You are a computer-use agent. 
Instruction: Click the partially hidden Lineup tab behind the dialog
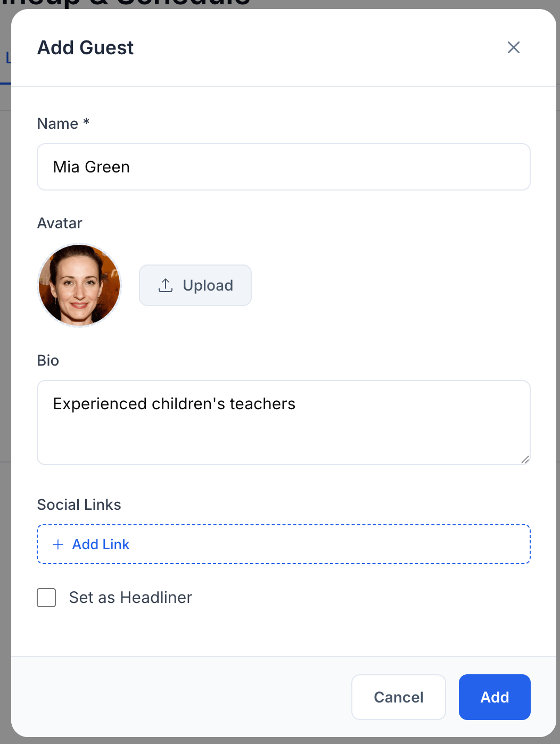pos(7,57)
